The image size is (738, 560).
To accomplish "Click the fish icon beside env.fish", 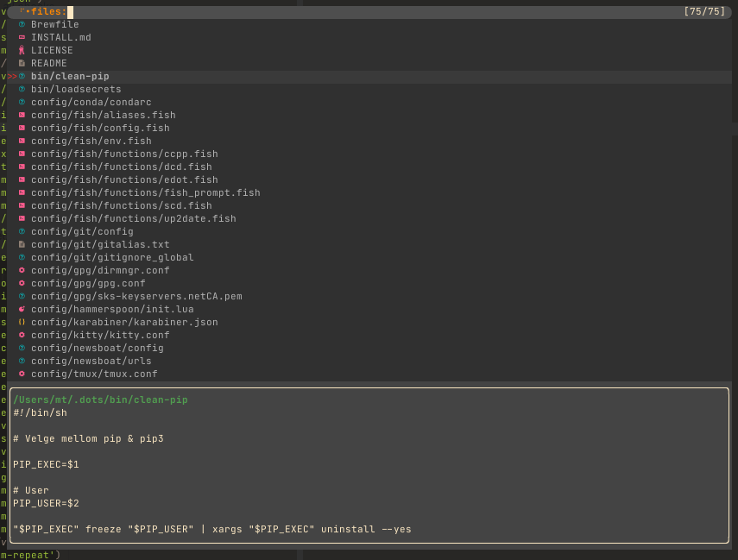I will (22, 141).
